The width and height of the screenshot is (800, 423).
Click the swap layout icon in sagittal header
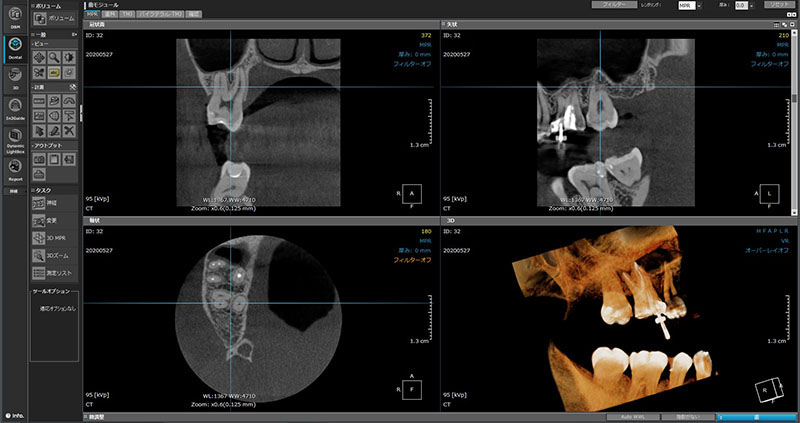pos(784,24)
